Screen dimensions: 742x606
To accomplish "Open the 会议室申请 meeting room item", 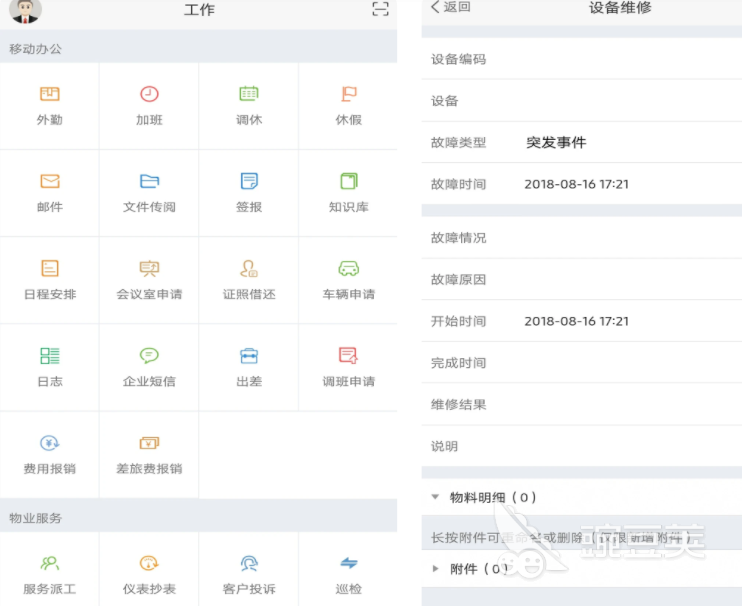I will click(149, 278).
